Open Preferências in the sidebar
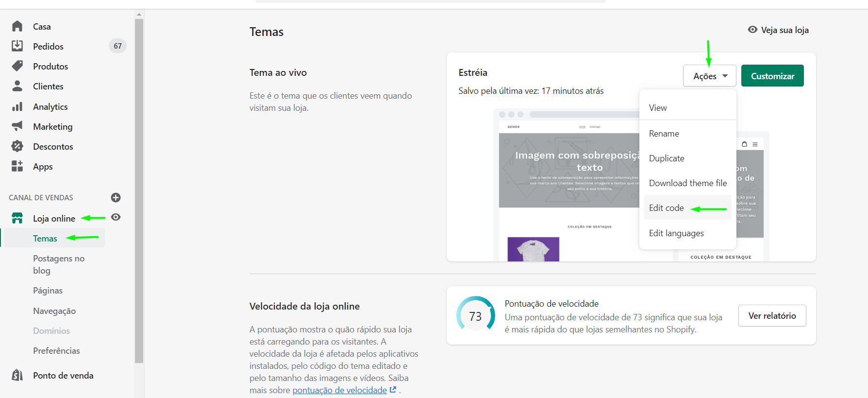 [56, 351]
